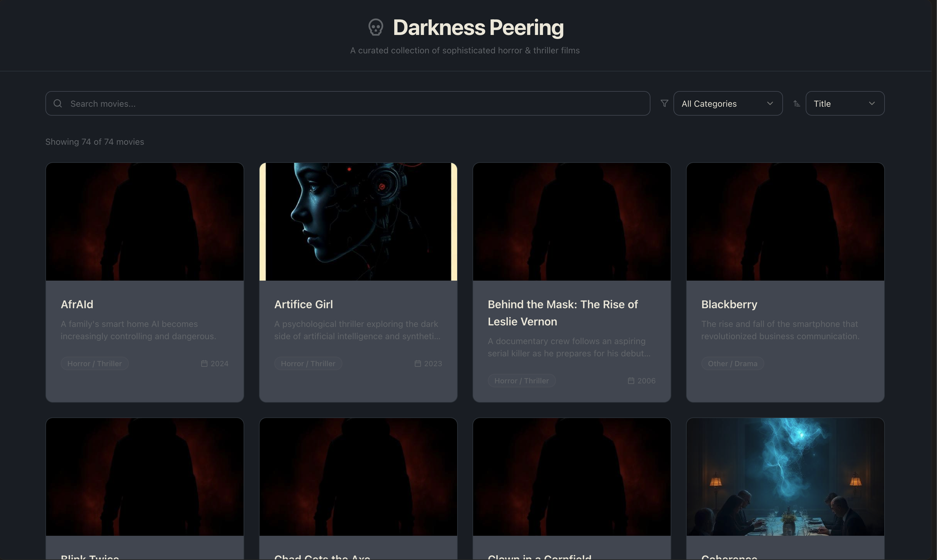Click the Darkness Peering heading
The image size is (937, 560).
pyautogui.click(x=478, y=28)
